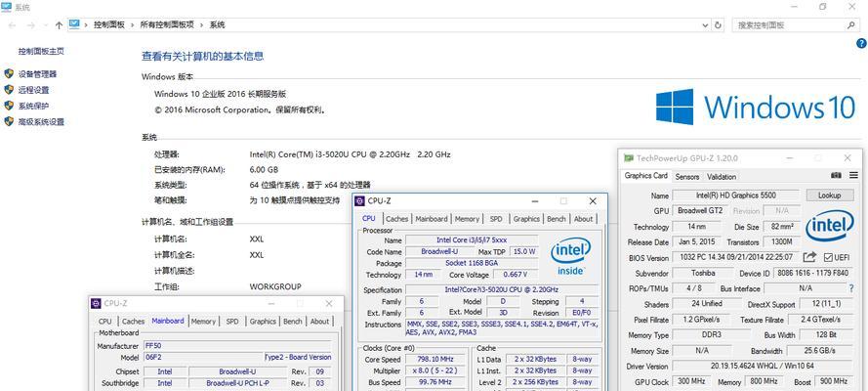
Task: Open 高级系统设置 in the sidebar
Action: coord(42,122)
